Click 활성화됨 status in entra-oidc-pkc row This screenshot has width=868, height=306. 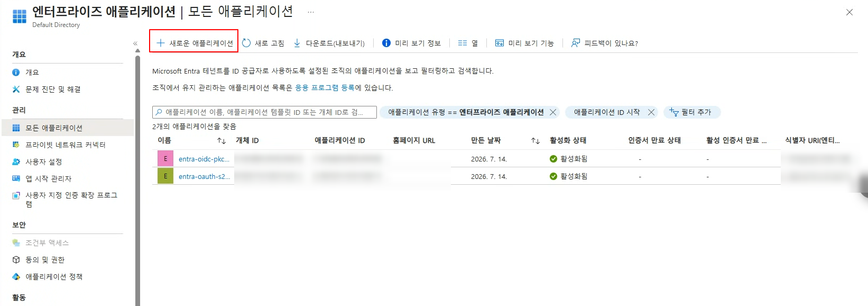coord(569,159)
